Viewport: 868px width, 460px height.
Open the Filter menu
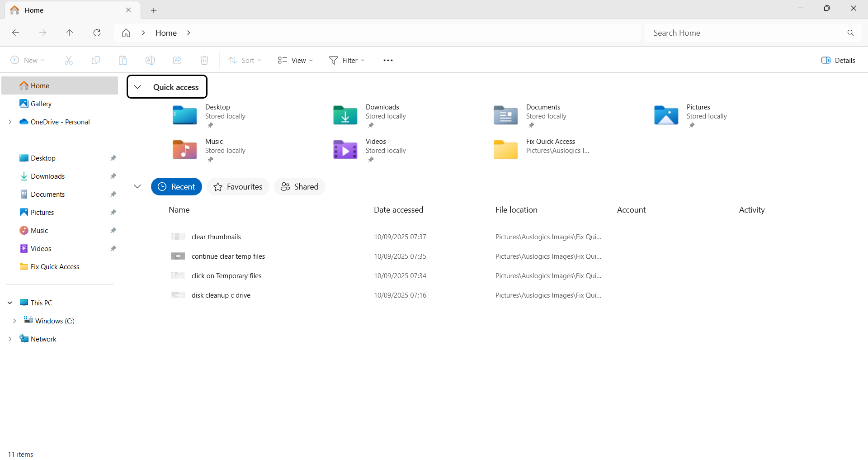347,60
